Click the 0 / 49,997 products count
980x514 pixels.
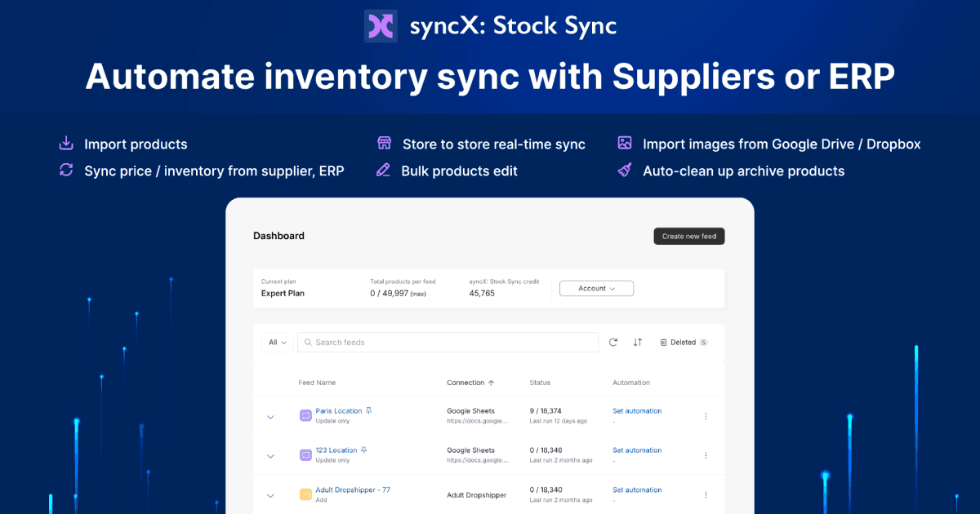399,293
